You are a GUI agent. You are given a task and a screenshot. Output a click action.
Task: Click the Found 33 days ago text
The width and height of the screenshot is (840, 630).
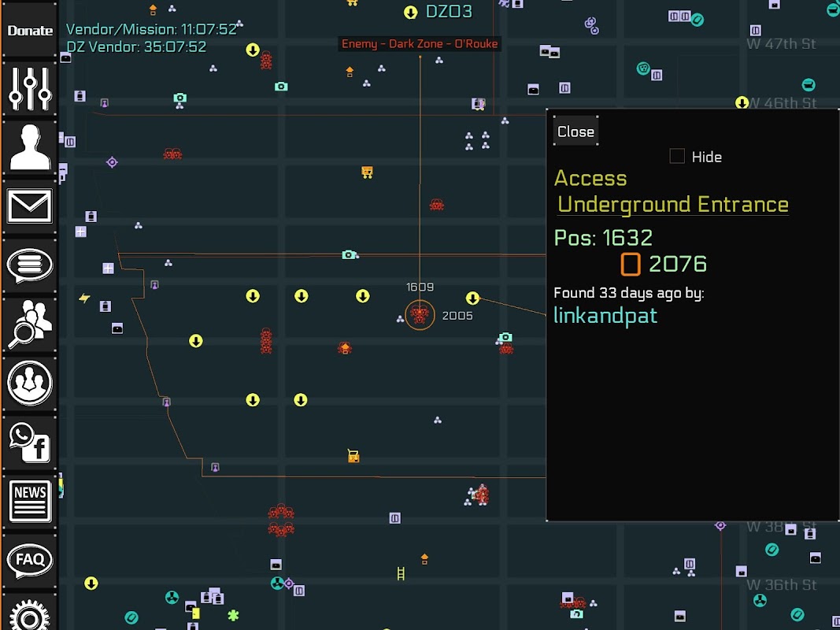pyautogui.click(x=628, y=293)
